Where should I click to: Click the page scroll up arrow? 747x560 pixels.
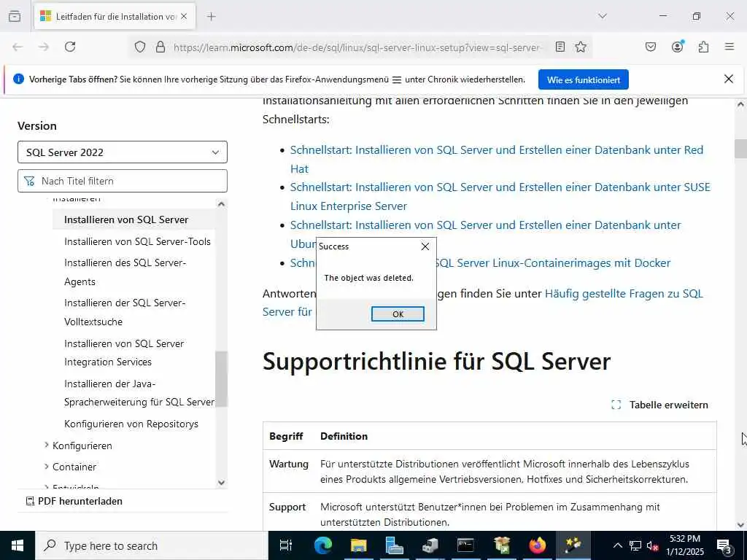(740, 104)
